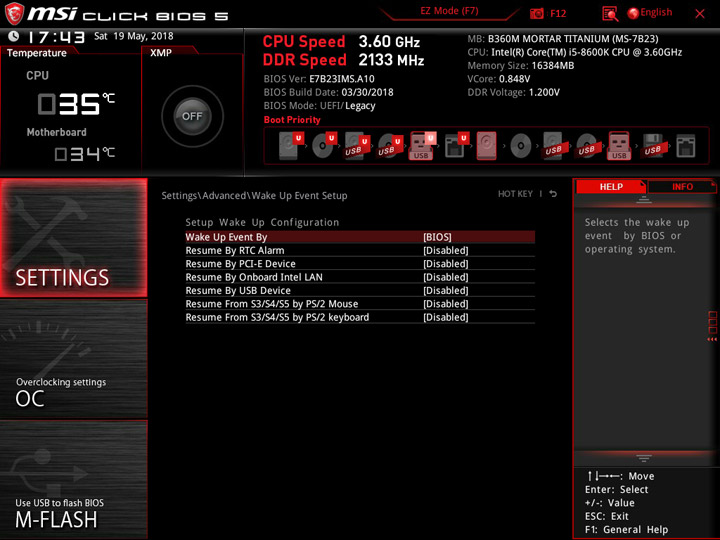Image resolution: width=720 pixels, height=540 pixels.
Task: Select Resume From S3/S4/S5 by PS/2 Mouse label
Action: [x=271, y=304]
